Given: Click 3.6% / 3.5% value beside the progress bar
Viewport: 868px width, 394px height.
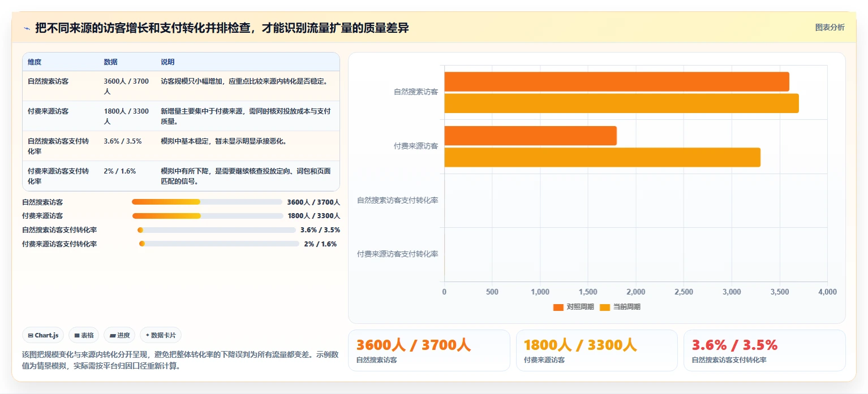Looking at the screenshot, I should click(x=320, y=230).
